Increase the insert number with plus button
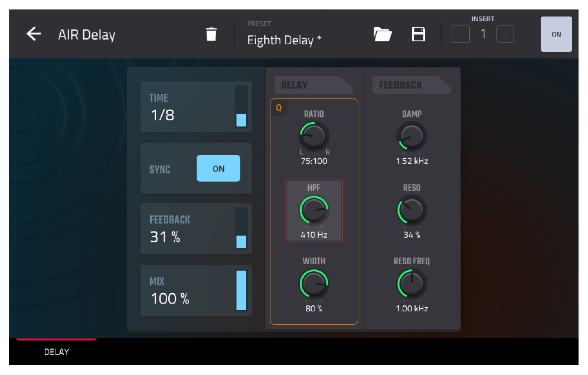Screen dimensions: 588x375 tap(505, 34)
